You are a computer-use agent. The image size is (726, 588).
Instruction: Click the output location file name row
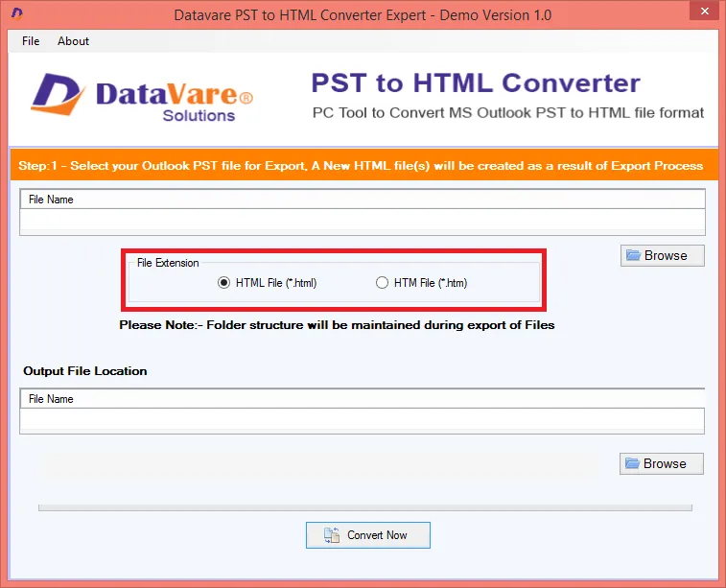click(x=363, y=419)
